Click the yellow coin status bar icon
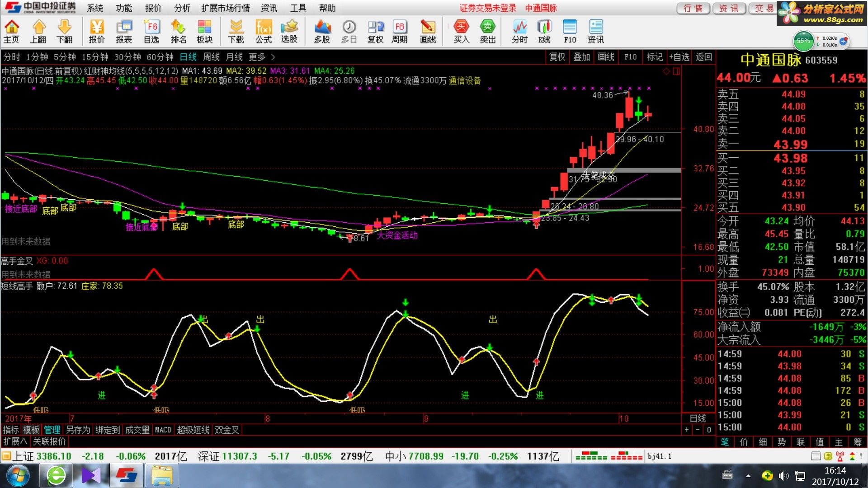Image resolution: width=868 pixels, height=488 pixels. (828, 456)
